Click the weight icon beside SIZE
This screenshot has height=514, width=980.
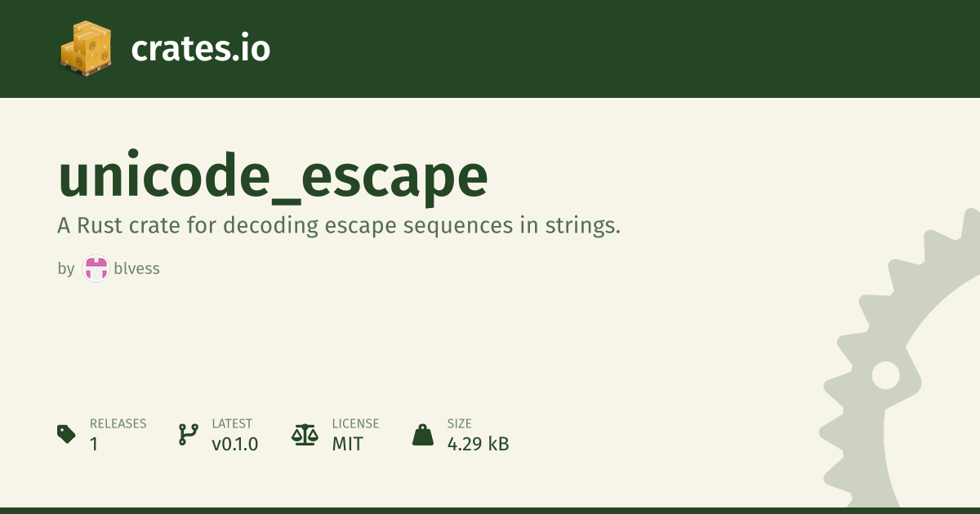[423, 434]
